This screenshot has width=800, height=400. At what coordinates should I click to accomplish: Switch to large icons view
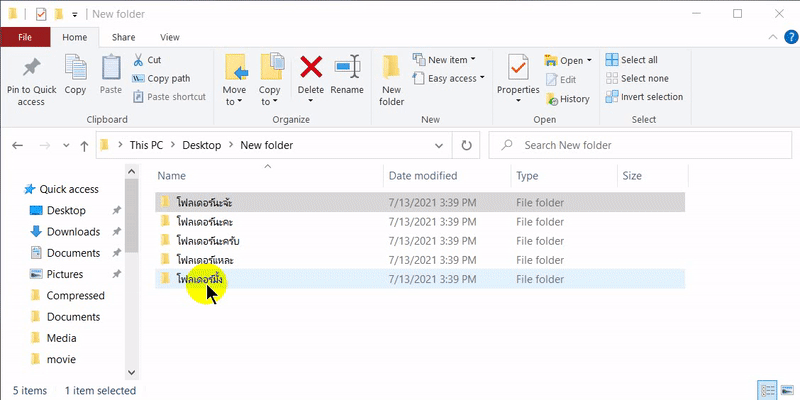[788, 390]
